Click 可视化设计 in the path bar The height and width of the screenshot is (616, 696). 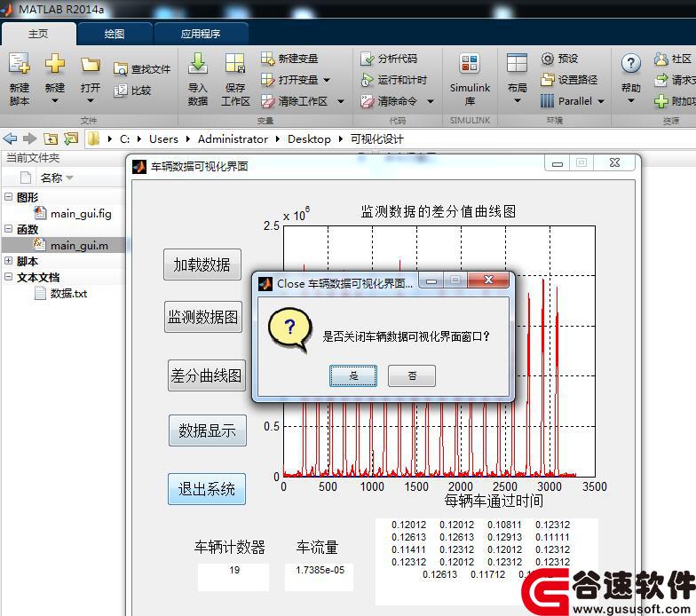click(376, 138)
